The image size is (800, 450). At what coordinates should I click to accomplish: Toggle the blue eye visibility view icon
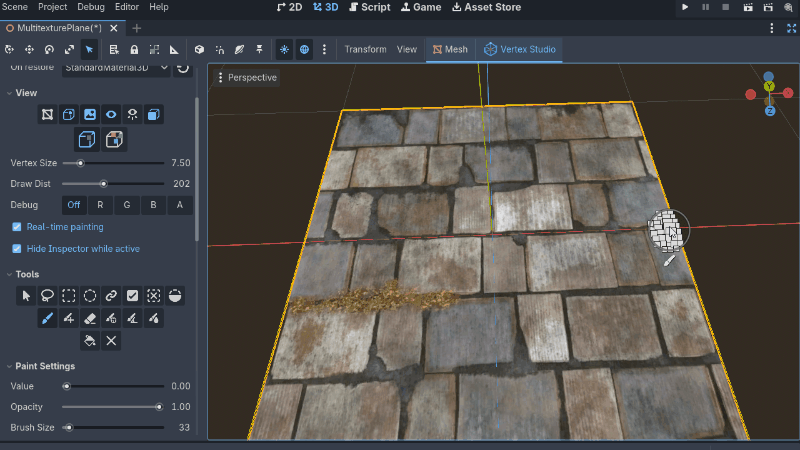[111, 114]
